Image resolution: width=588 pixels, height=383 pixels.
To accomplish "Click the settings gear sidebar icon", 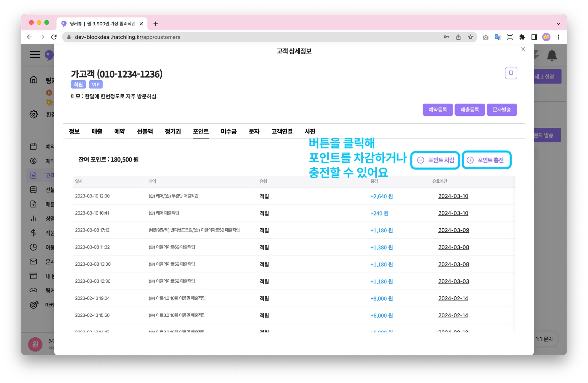I will 34,114.
